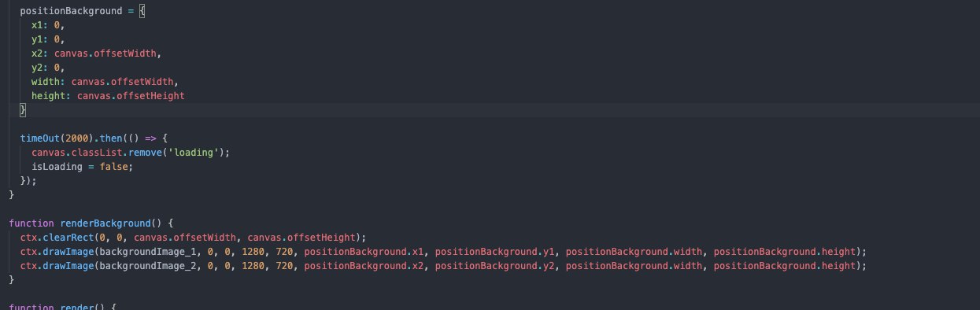Click the then method after timeOut(2000)
The width and height of the screenshot is (980, 310).
111,138
